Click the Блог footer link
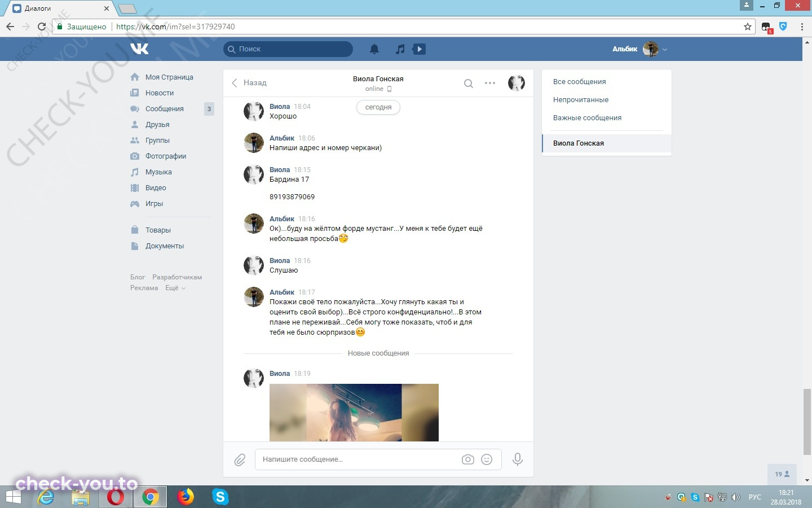The width and height of the screenshot is (812, 508). (138, 277)
